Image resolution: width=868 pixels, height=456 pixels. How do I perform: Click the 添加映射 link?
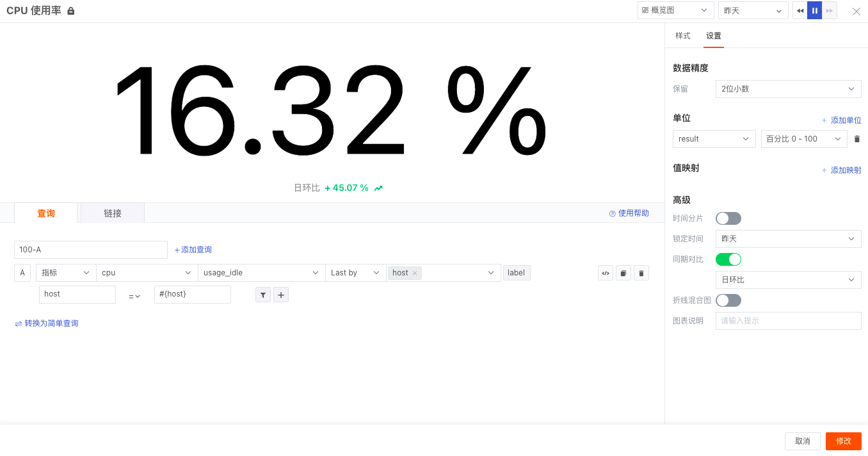click(842, 170)
